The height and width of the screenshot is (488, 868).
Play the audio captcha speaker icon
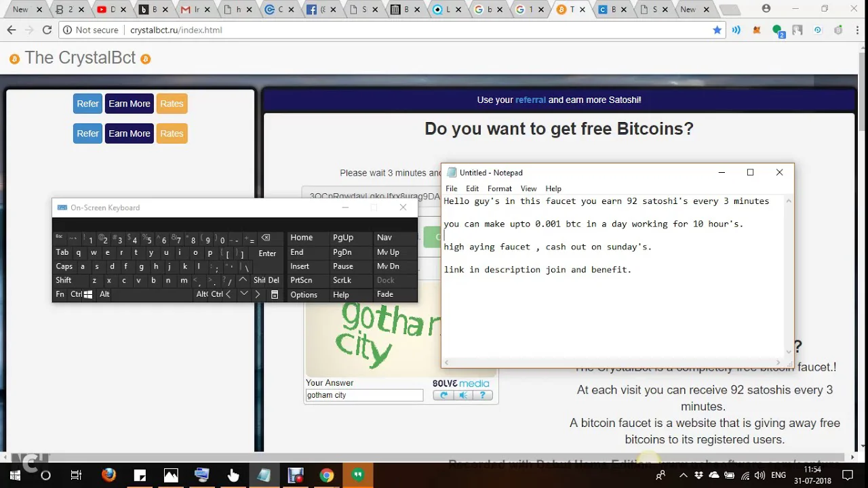pos(464,396)
